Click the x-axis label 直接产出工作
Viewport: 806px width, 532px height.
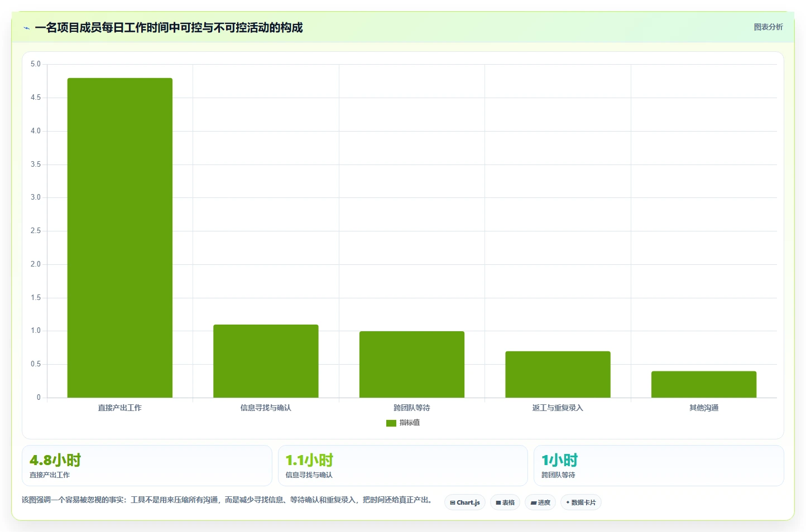pyautogui.click(x=120, y=408)
